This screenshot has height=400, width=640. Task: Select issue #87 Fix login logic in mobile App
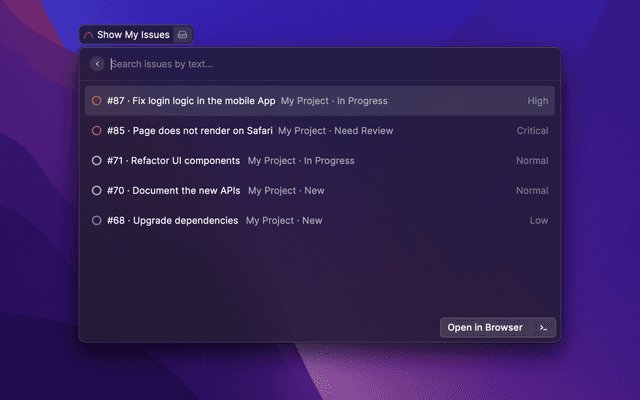191,101
